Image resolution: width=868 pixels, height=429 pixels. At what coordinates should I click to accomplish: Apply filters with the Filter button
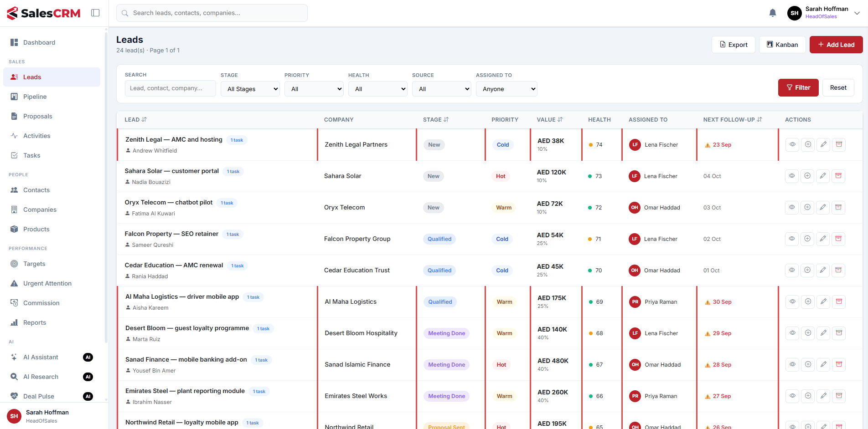(x=798, y=87)
